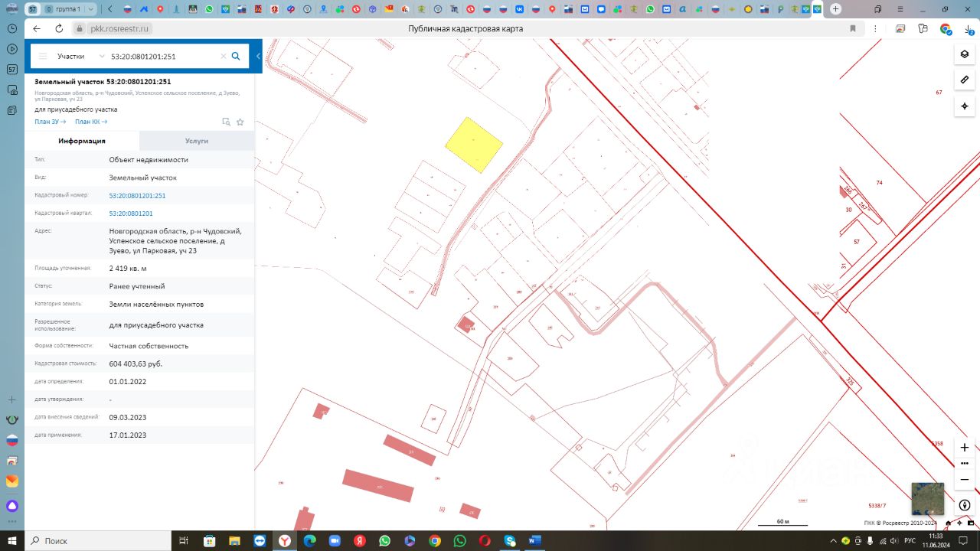Open cadastral quarter 53:20:0801201 link
This screenshot has height=551, width=980.
(x=131, y=214)
